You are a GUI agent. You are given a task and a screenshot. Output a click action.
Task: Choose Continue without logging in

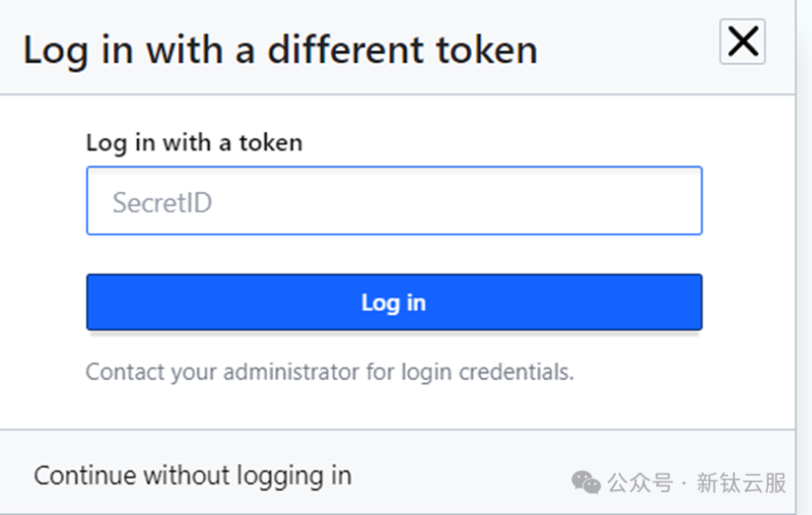(x=192, y=476)
